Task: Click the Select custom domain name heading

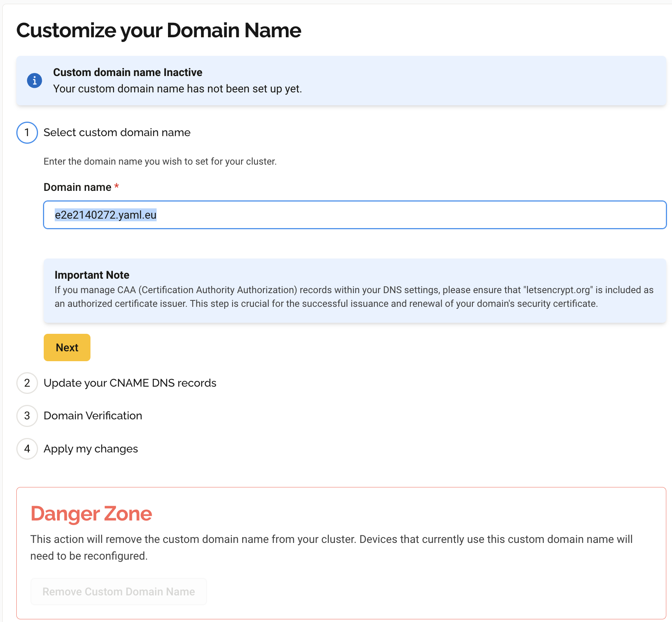Action: pos(117,132)
